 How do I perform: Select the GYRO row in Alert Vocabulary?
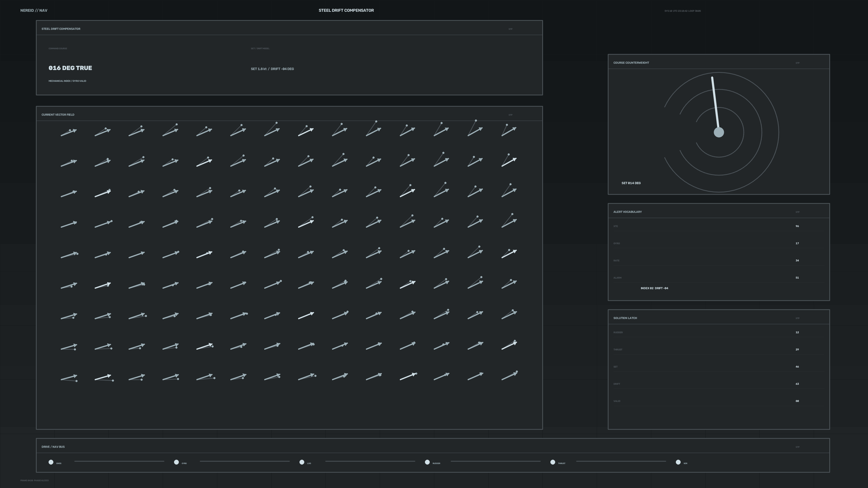[719, 244]
